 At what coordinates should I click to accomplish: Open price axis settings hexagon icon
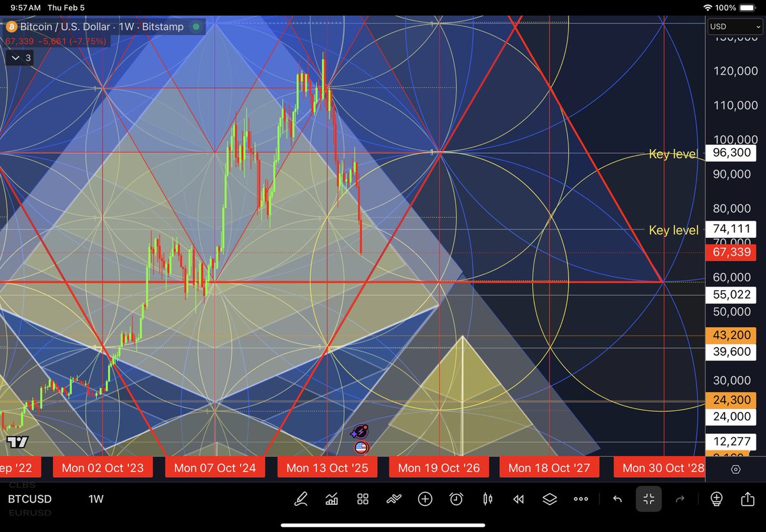pyautogui.click(x=735, y=469)
